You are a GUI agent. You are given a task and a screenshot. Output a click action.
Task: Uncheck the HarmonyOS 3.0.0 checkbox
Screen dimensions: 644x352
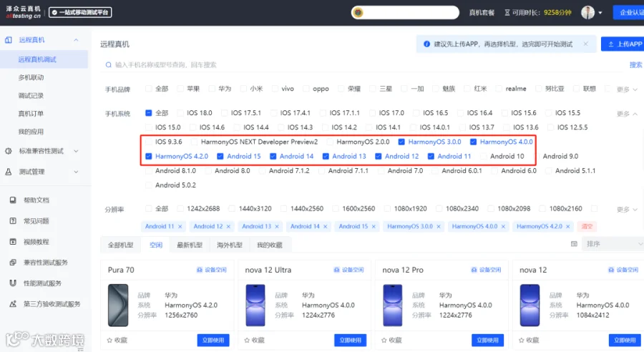[401, 142]
